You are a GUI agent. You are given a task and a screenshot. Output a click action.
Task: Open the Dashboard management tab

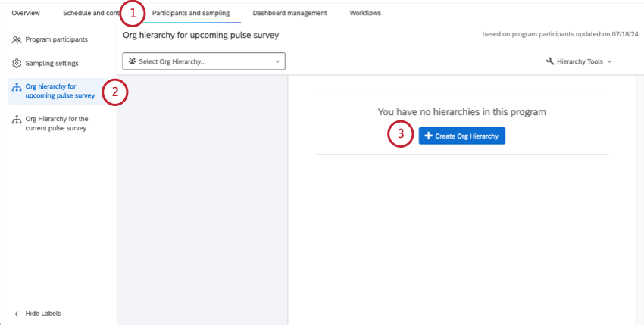click(x=289, y=13)
